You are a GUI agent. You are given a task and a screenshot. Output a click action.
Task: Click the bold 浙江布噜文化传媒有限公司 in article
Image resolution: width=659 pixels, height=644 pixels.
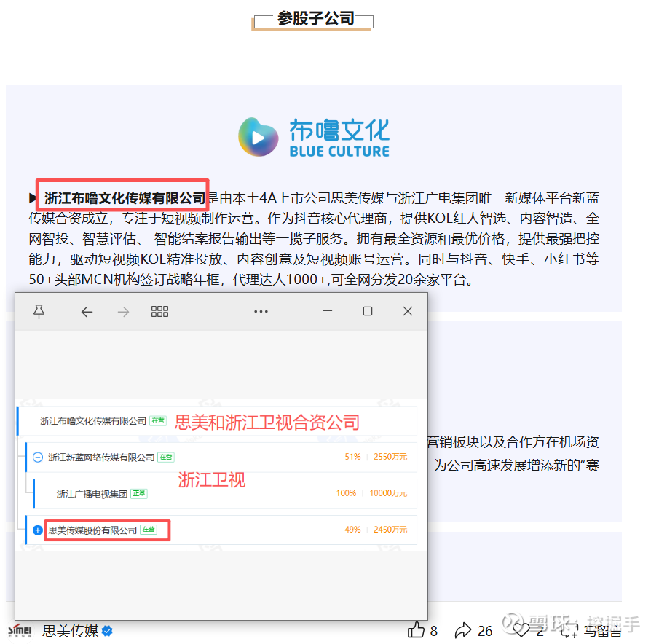point(125,197)
